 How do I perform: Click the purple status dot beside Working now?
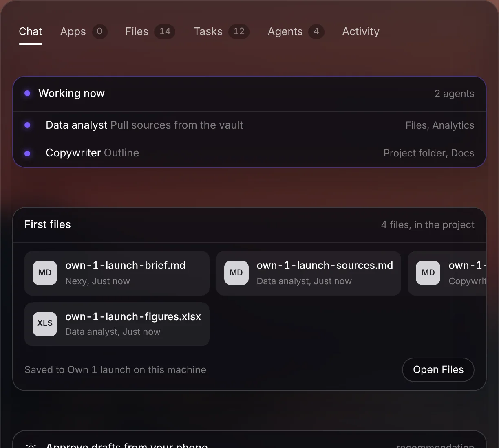(x=27, y=93)
